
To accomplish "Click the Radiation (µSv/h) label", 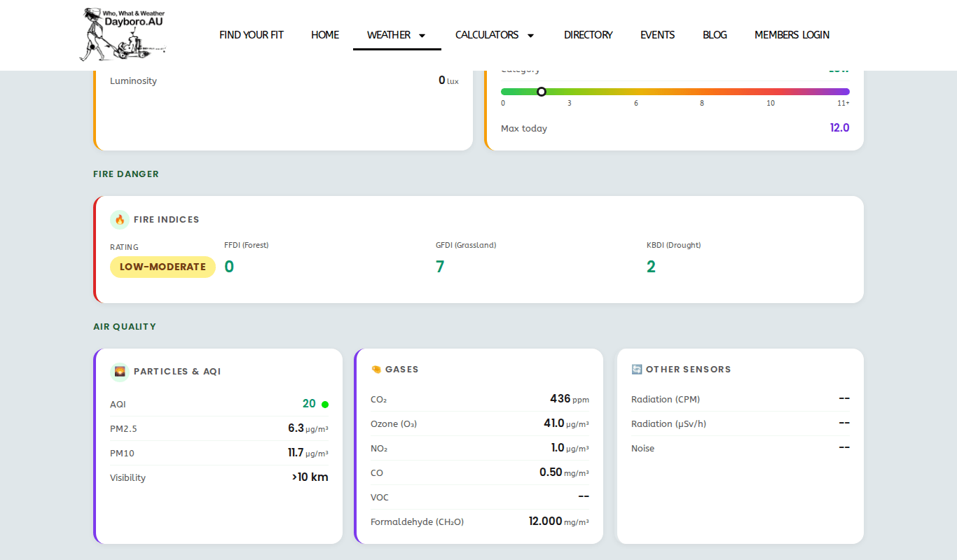I will (x=668, y=423).
